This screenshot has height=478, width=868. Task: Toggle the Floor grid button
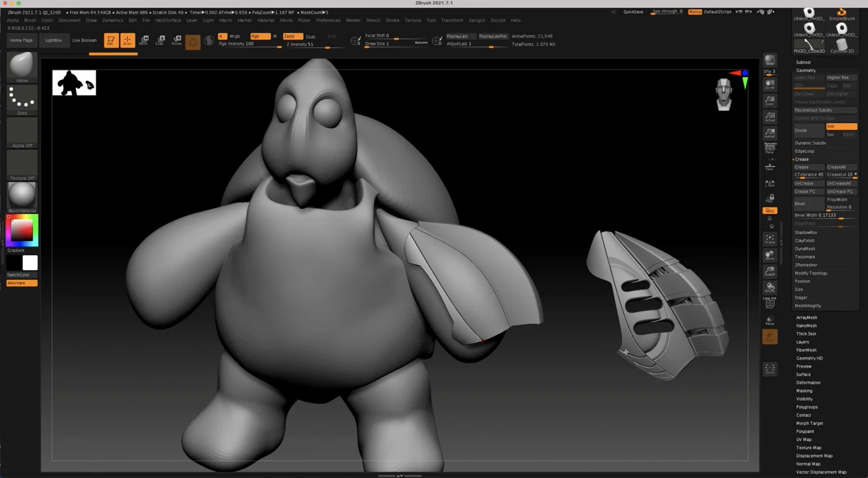pyautogui.click(x=770, y=167)
